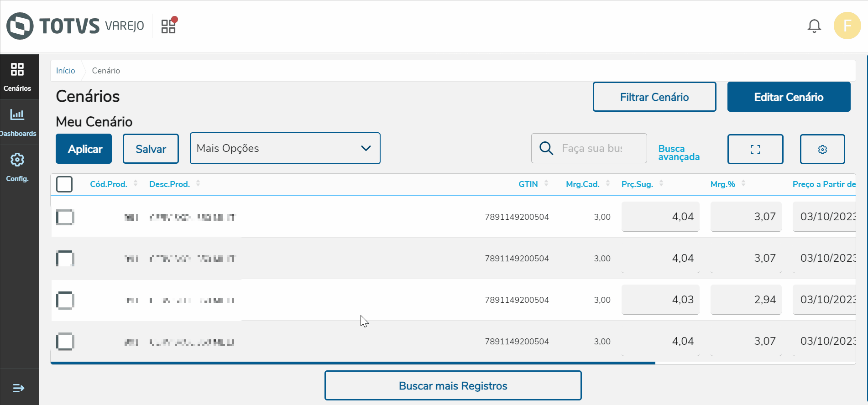This screenshot has width=868, height=405.
Task: Open the apps grid icon beside the TOTVS logo
Action: tap(168, 26)
